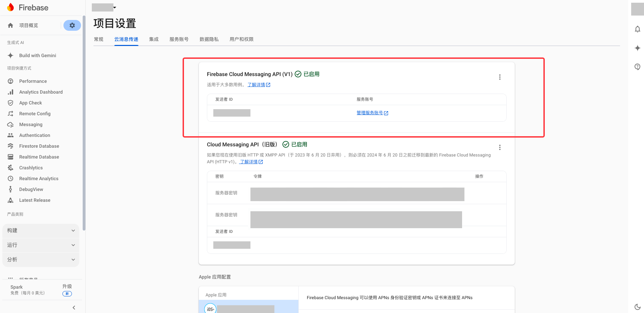644x313 pixels.
Task: Open more options for Cloud Messaging API (旧版)
Action: [x=500, y=147]
